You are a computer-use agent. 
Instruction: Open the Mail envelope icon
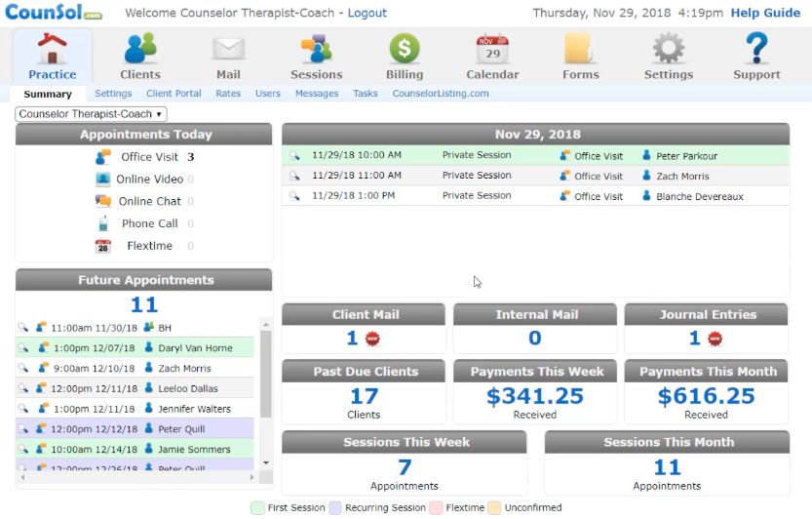click(228, 49)
